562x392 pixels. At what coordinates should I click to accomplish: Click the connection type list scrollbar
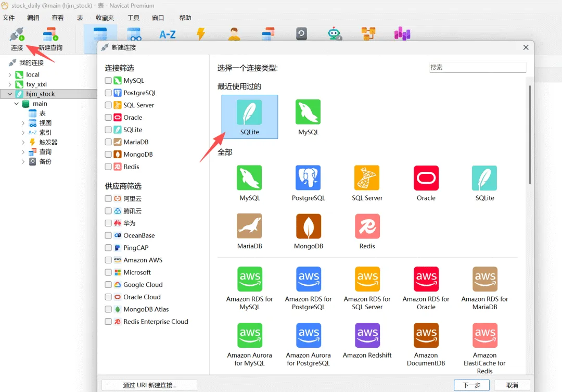530,135
